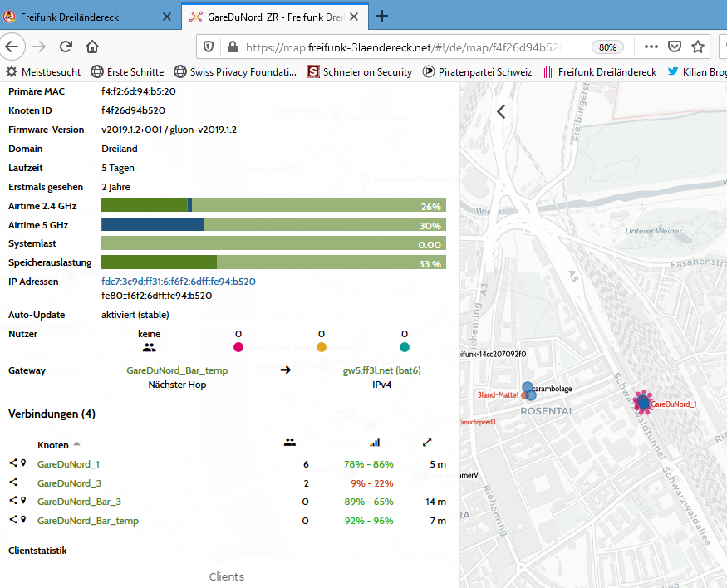Open gw5.ff3l.net (bat6) gateway link
Image resolution: width=727 pixels, height=588 pixels.
tap(381, 370)
